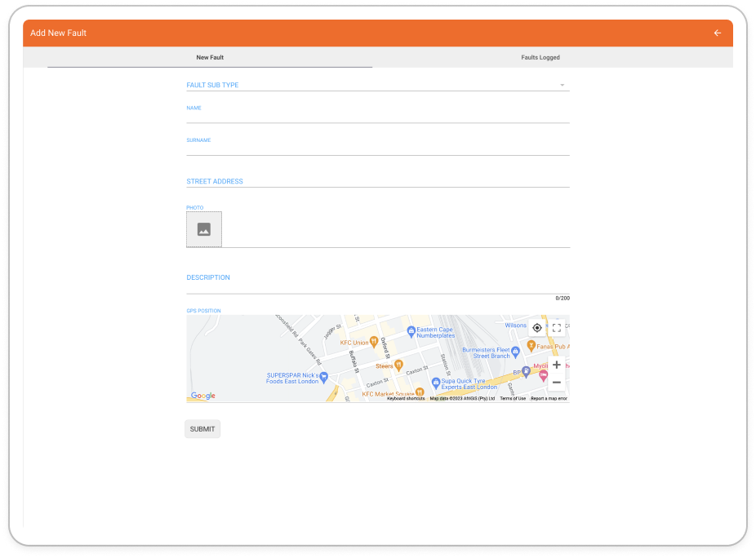Open the Terms of Use map link

tap(513, 398)
